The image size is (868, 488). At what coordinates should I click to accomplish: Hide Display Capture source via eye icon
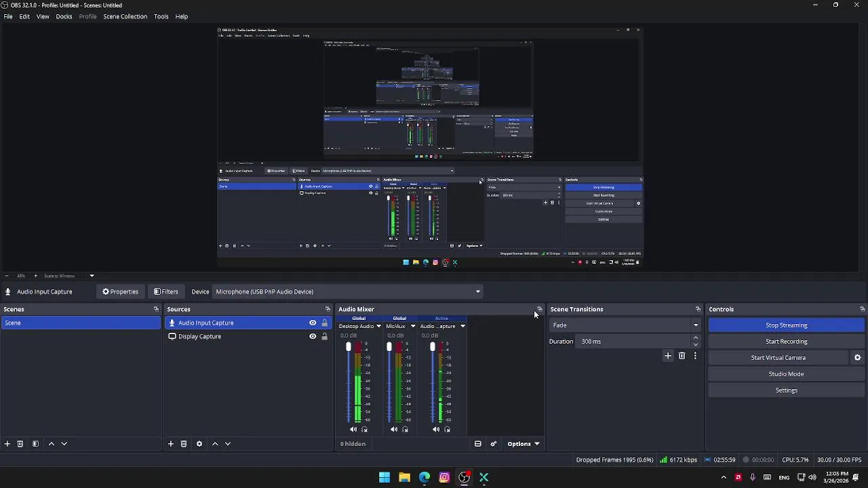(313, 336)
